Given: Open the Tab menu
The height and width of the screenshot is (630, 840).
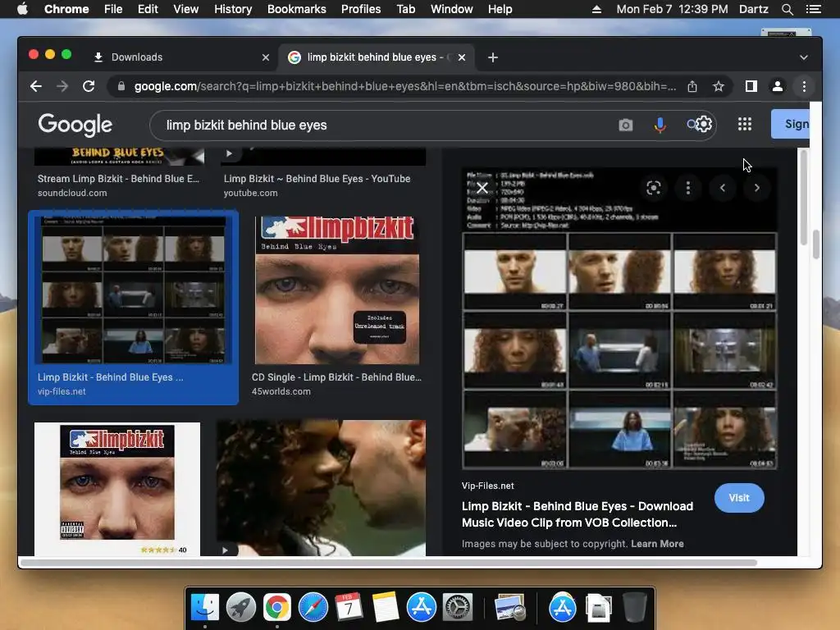Looking at the screenshot, I should tap(405, 9).
